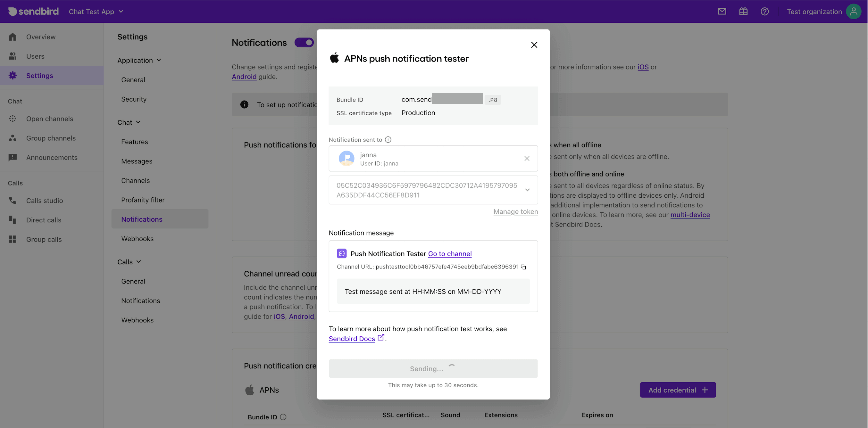Screen dimensions: 868x428
Task: Close the APNs push notification tester dialog
Action: pos(534,45)
